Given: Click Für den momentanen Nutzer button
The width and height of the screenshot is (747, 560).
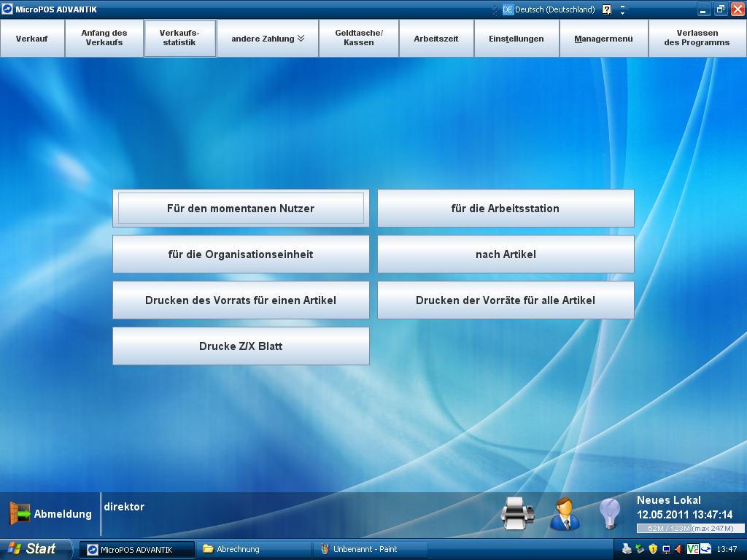Looking at the screenshot, I should point(241,209).
